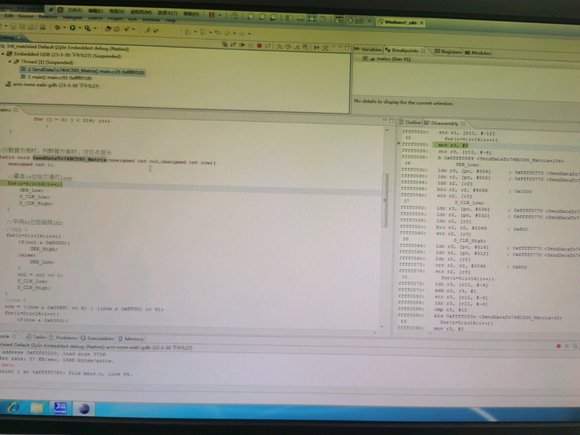
Task: Select the arm-none-eabi-gdb process entry
Action: click(53, 85)
